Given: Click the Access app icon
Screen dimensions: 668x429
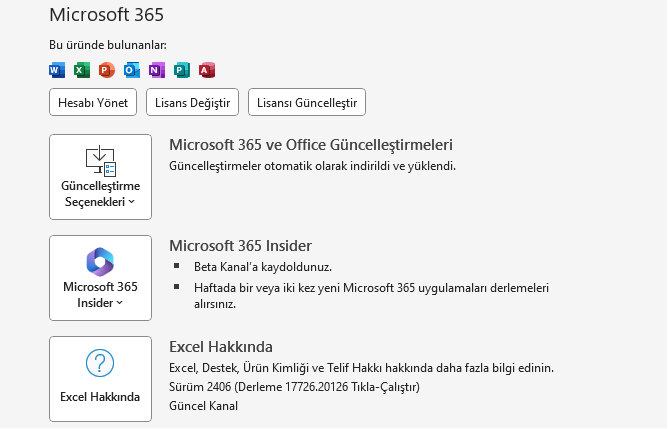Looking at the screenshot, I should (x=207, y=70).
